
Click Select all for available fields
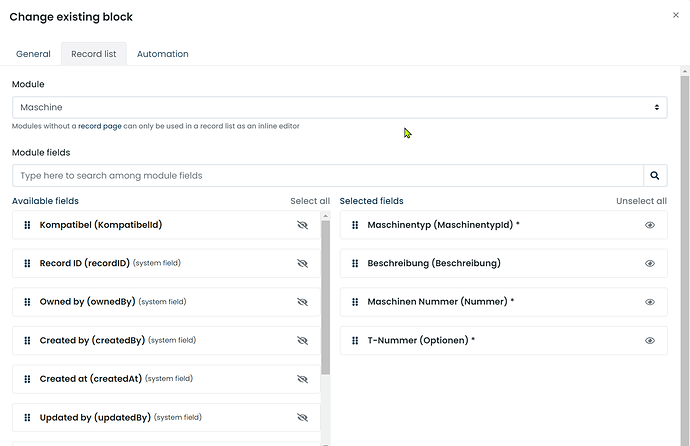click(310, 201)
